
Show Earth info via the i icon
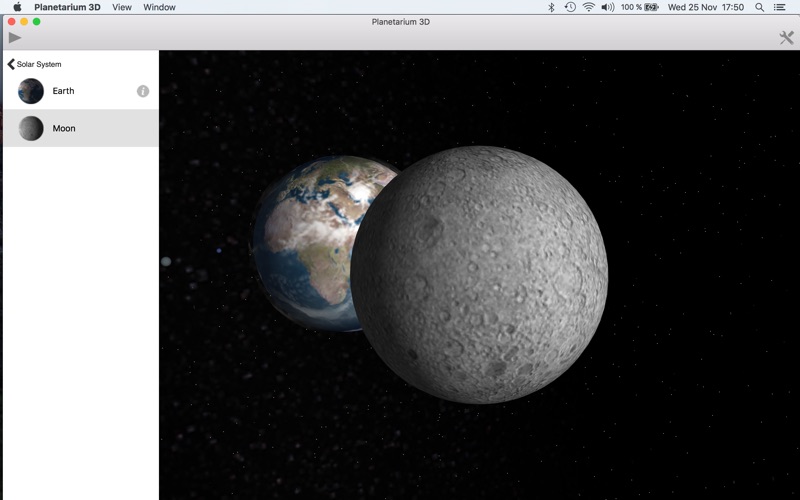click(x=143, y=91)
